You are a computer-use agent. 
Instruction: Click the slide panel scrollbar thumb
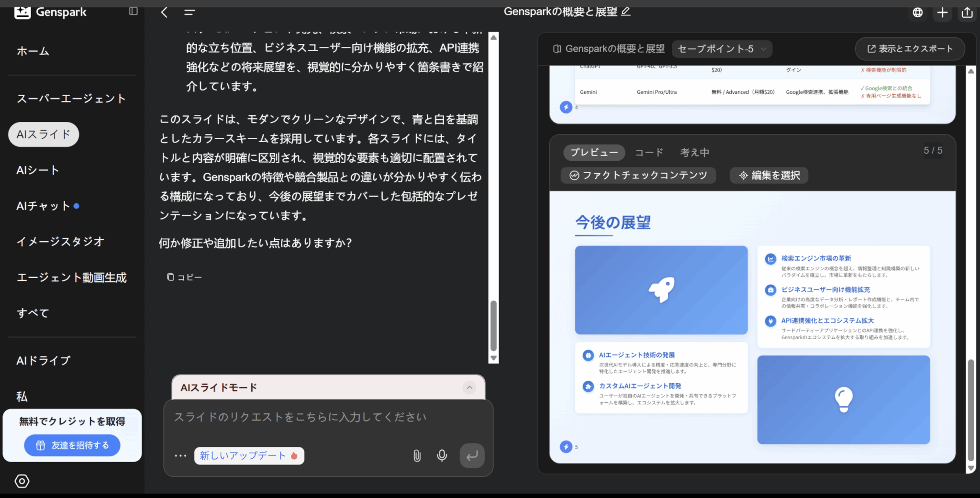coord(971,410)
